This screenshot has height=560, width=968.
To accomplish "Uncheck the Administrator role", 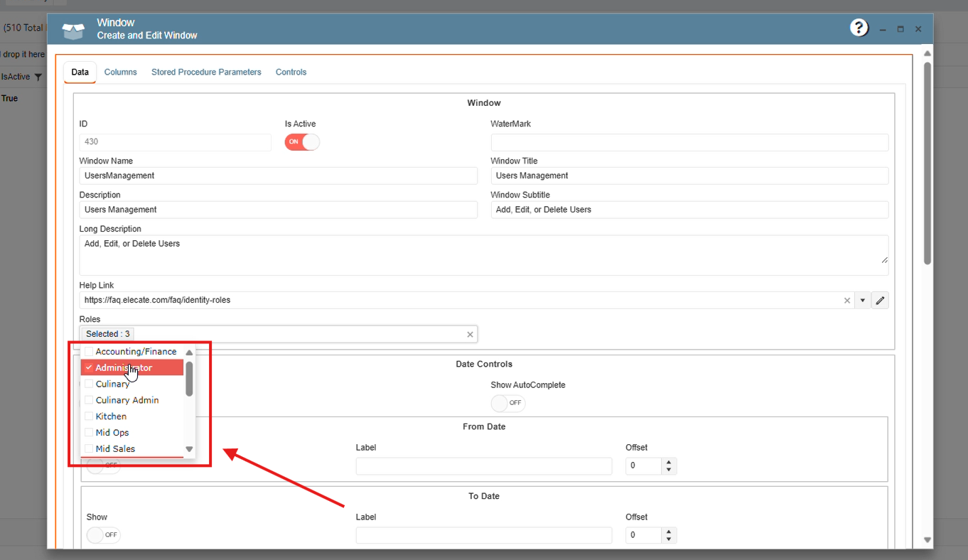I will coord(89,367).
